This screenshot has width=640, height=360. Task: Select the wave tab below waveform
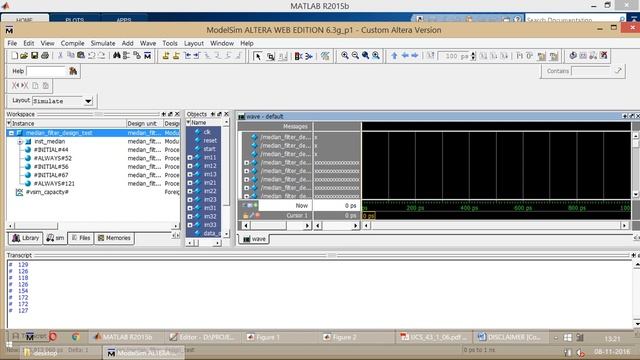254,239
